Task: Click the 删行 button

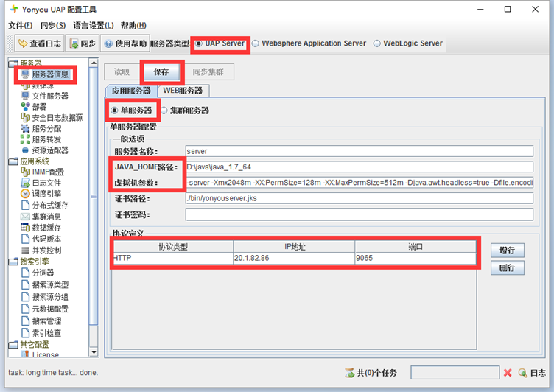Action: pos(507,268)
